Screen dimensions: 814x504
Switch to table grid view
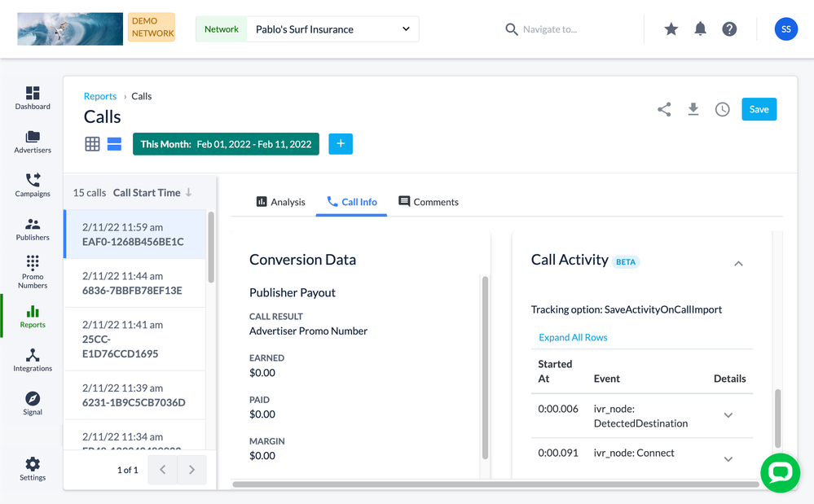(x=92, y=144)
